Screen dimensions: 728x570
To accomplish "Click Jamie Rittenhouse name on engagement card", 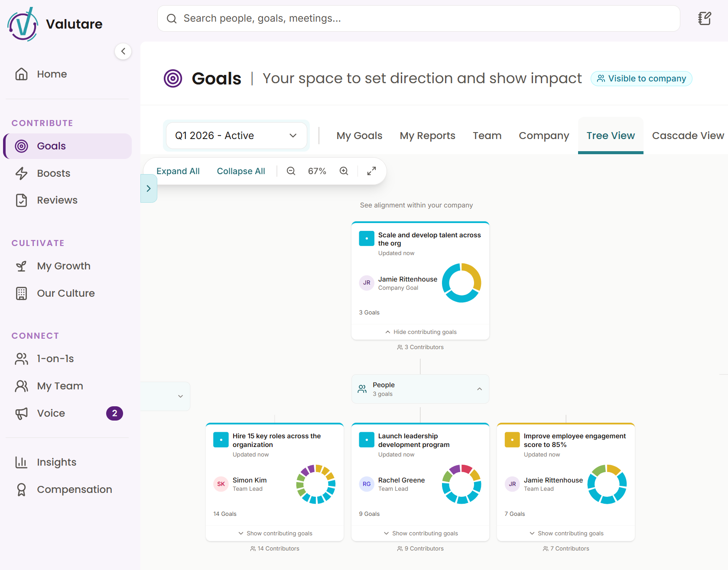I will click(553, 480).
